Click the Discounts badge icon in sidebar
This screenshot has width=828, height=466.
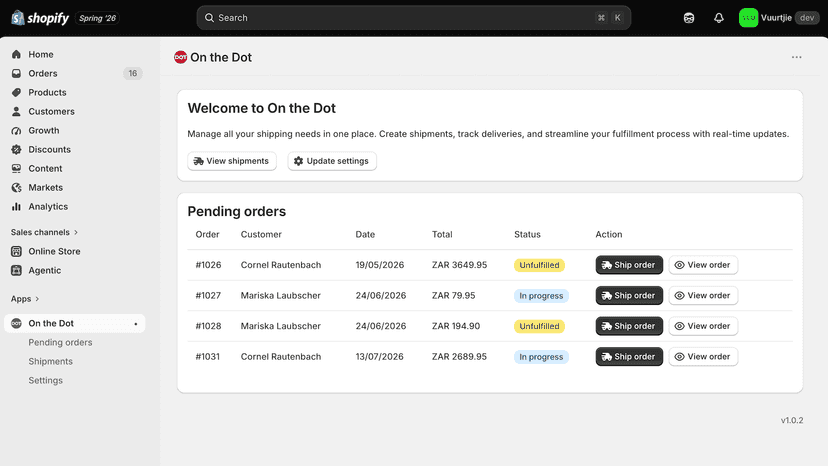click(x=16, y=150)
